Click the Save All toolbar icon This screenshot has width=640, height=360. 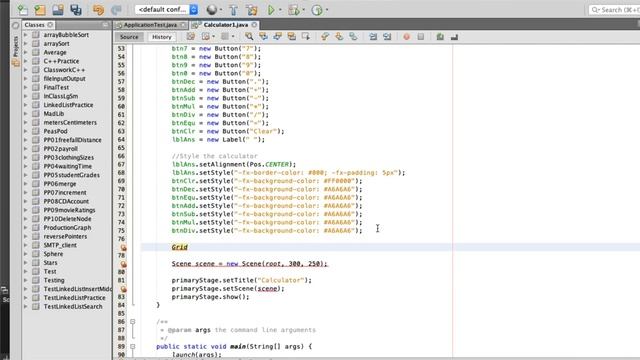(x=76, y=10)
